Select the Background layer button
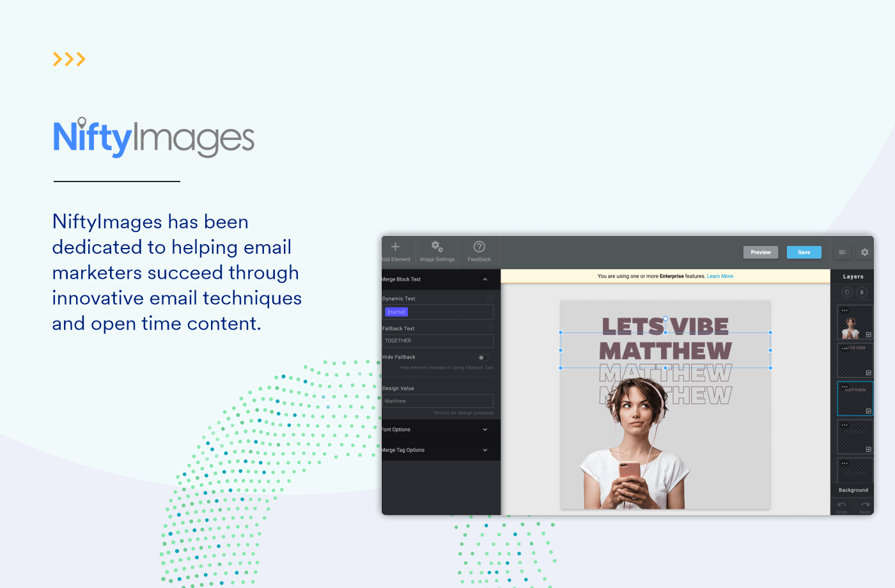 pyautogui.click(x=853, y=490)
